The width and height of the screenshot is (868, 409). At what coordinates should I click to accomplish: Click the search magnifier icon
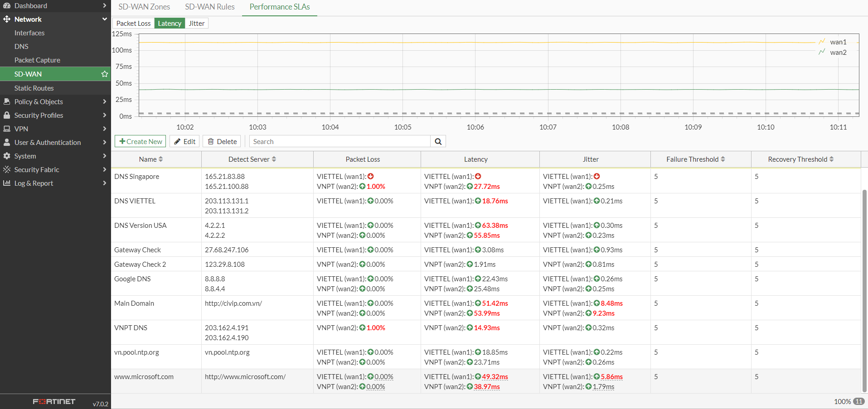438,141
